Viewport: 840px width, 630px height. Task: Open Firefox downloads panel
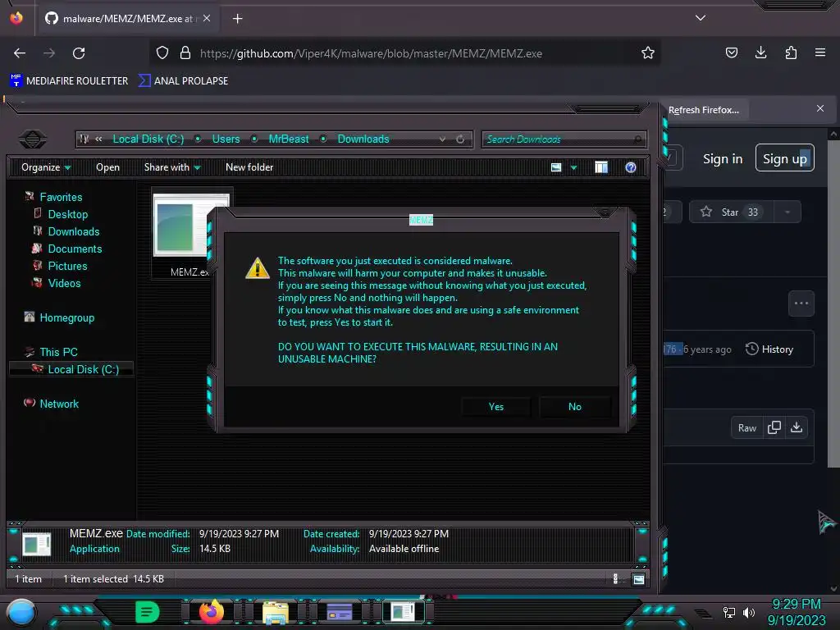pos(760,52)
